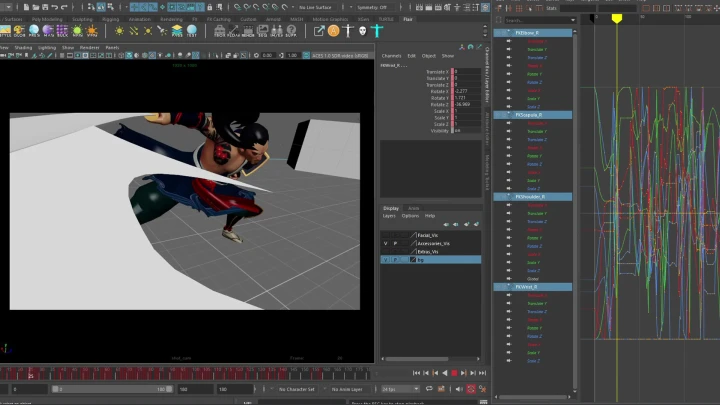
Task: Mute Rotate Y curve under FKElbow_R
Action: (509, 73)
